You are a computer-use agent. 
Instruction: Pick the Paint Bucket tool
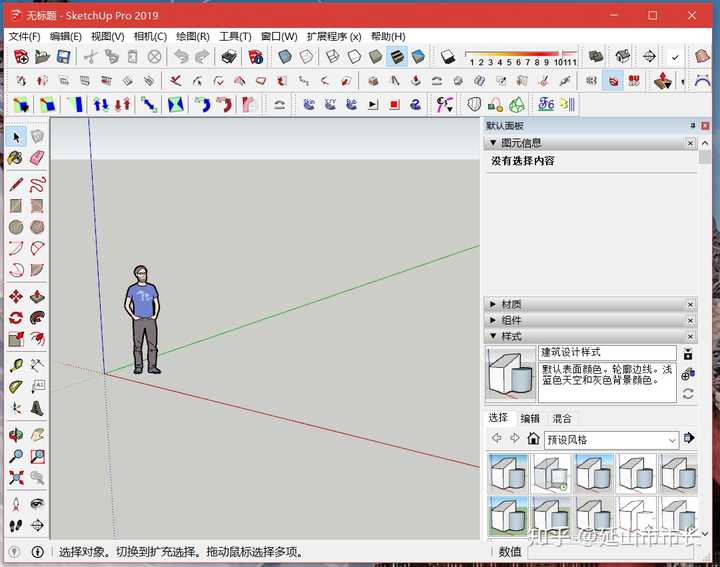[x=16, y=158]
